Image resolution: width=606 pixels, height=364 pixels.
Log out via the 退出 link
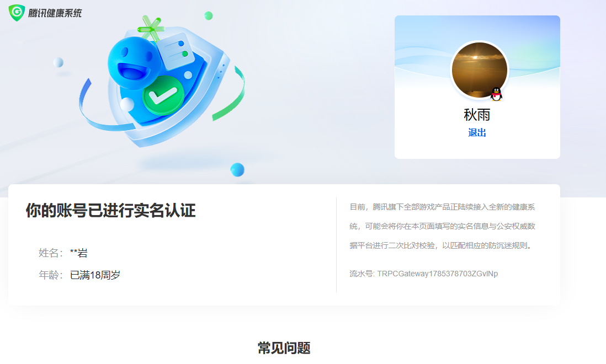pos(477,133)
